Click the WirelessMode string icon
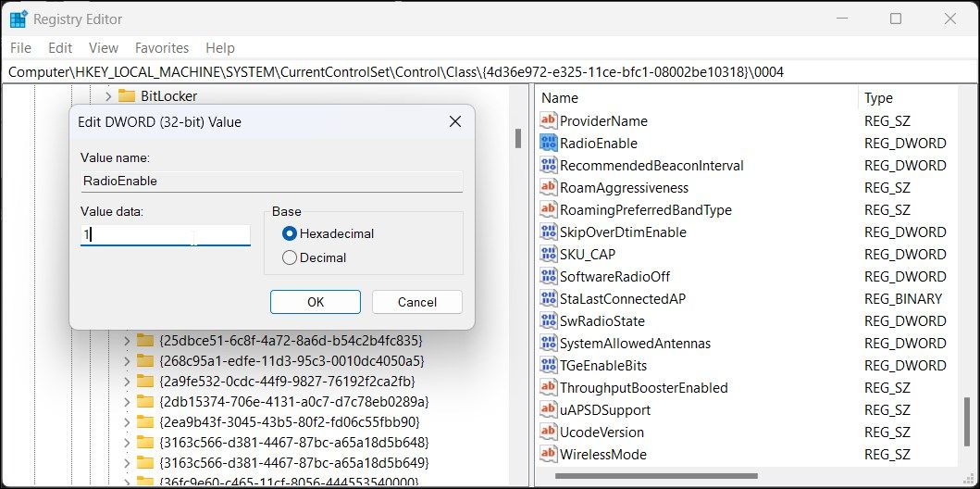The height and width of the screenshot is (489, 980). 548,454
